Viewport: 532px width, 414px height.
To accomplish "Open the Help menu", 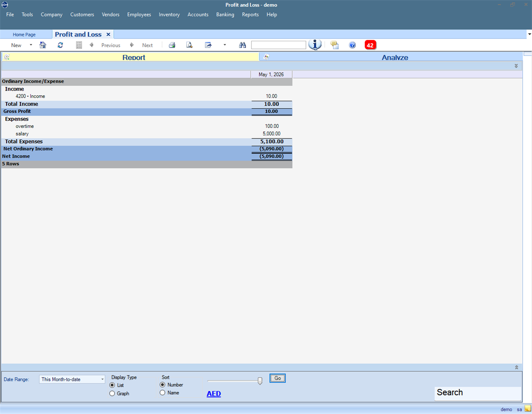I will coord(272,15).
